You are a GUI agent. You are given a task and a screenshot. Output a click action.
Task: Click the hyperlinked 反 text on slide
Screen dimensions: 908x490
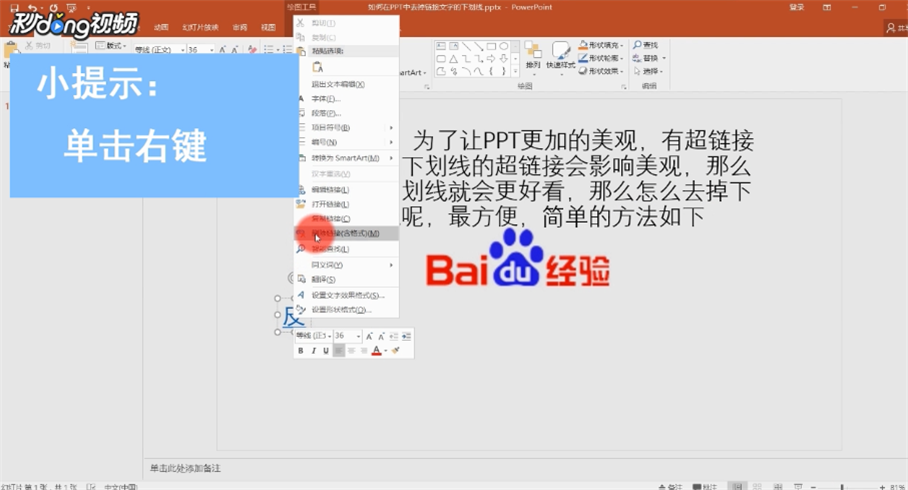294,317
